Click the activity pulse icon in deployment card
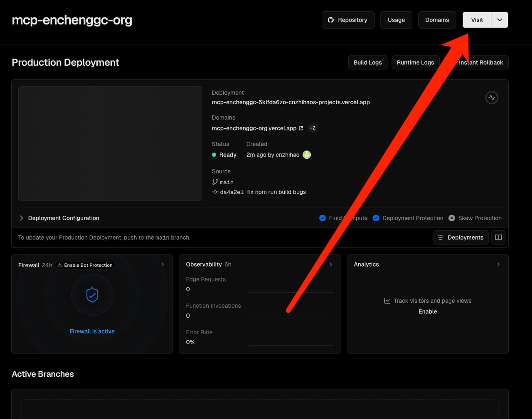The width and height of the screenshot is (532, 419). click(492, 98)
